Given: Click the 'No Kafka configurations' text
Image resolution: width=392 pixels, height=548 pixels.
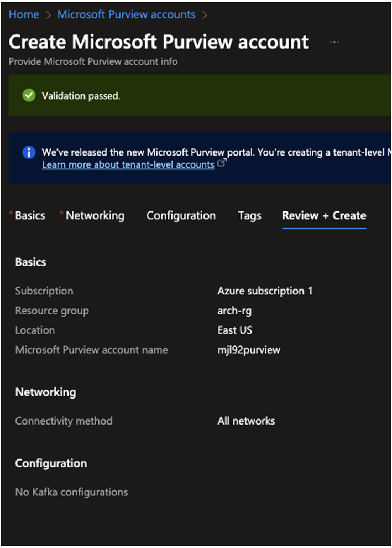Looking at the screenshot, I should pos(71,492).
